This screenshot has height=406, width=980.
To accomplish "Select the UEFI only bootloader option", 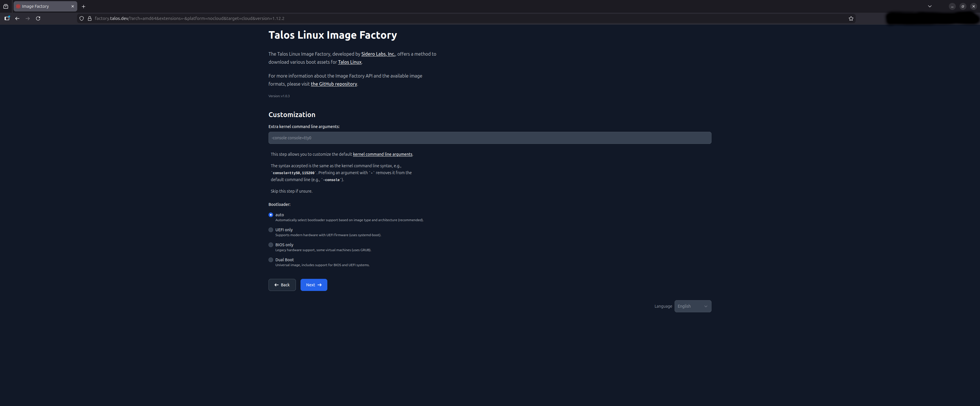I will tap(271, 230).
